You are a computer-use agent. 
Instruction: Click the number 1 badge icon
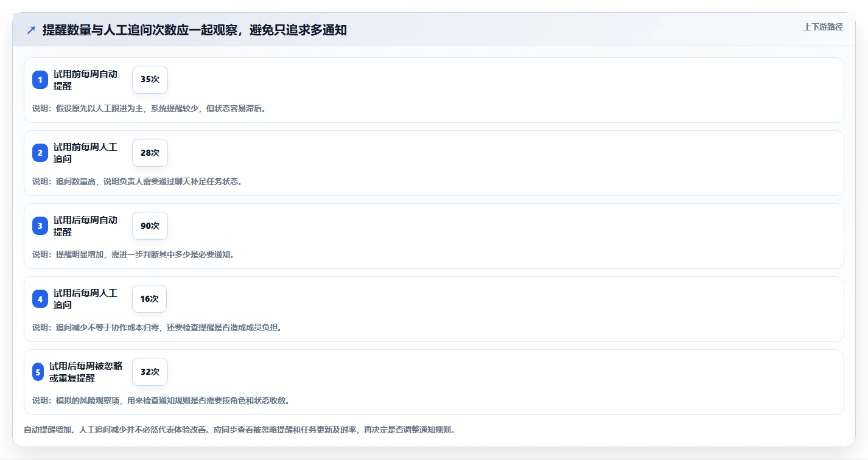click(x=40, y=80)
